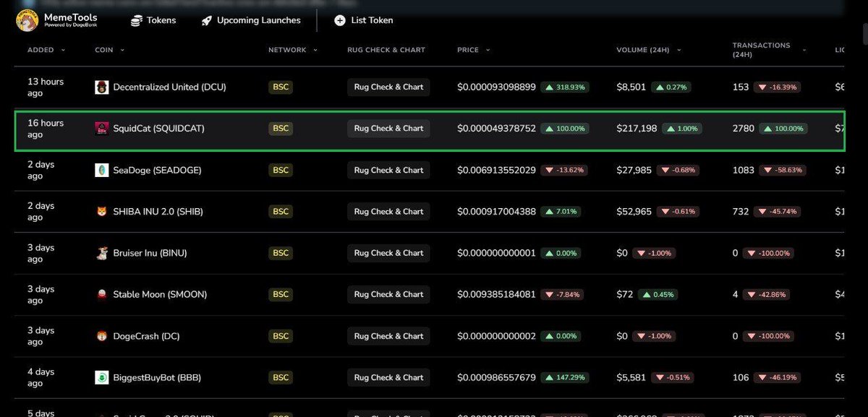
Task: Click SHIBA INU 2.0 (SHIB) coin name
Action: [158, 212]
